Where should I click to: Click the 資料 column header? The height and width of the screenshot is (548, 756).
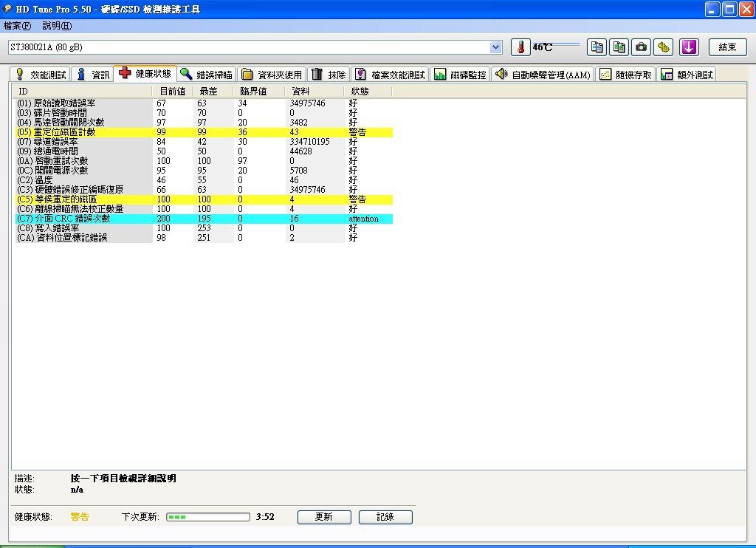click(314, 91)
